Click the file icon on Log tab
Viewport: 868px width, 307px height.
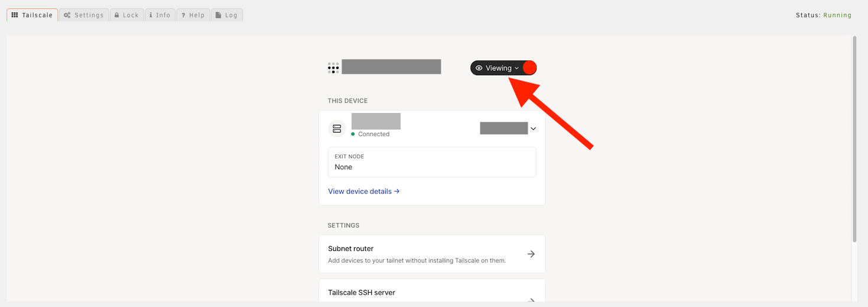(x=219, y=15)
